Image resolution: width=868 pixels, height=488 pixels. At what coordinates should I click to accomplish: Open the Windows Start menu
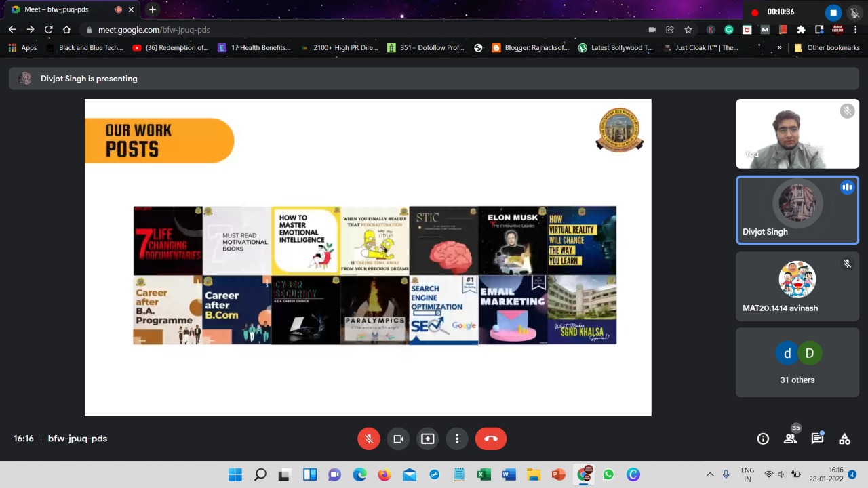235,474
